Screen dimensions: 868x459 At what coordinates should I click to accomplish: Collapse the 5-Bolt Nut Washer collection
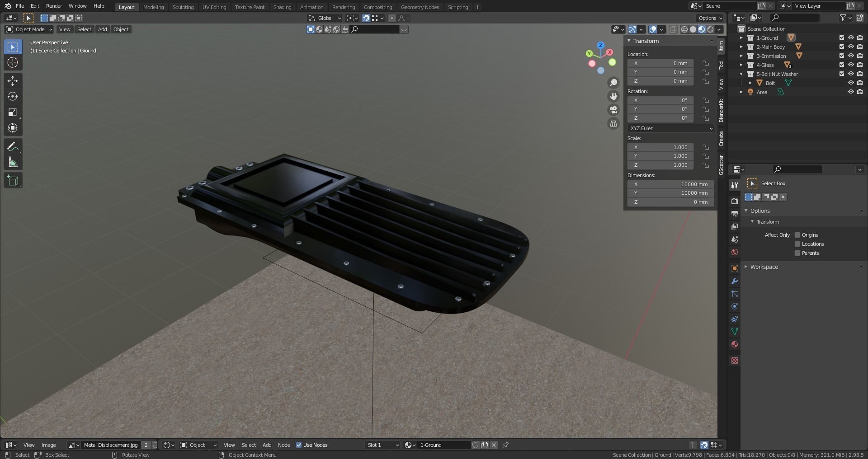(741, 74)
